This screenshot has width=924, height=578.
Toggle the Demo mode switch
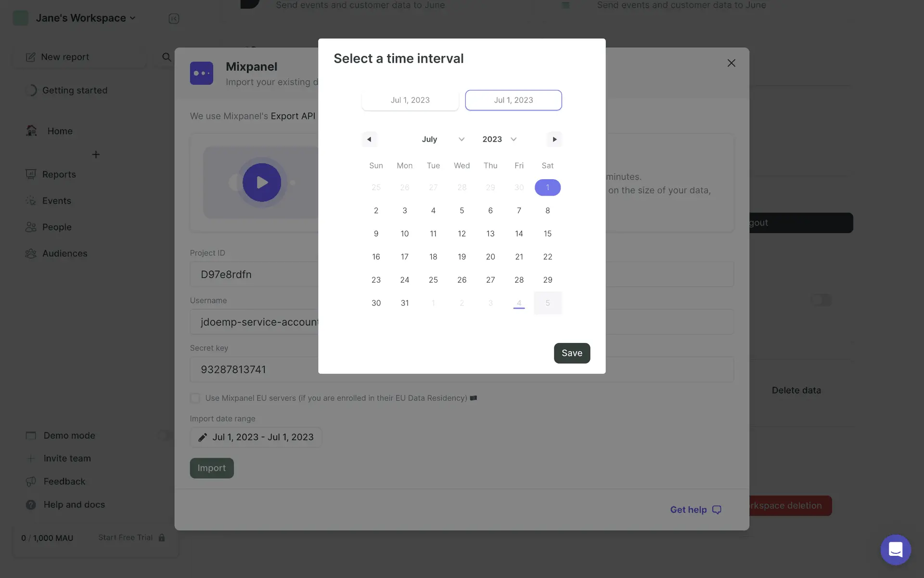164,435
